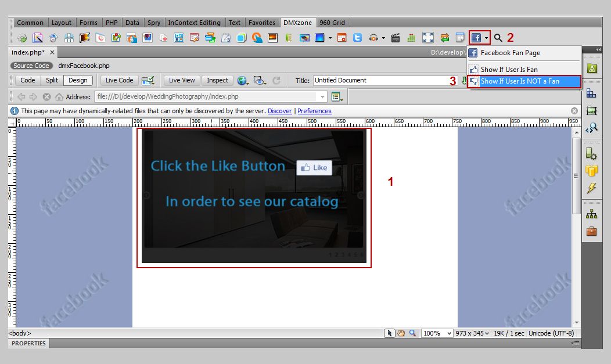The height and width of the screenshot is (364, 611).
Task: Open the Visual Aids eye dropdown
Action: pyautogui.click(x=260, y=81)
